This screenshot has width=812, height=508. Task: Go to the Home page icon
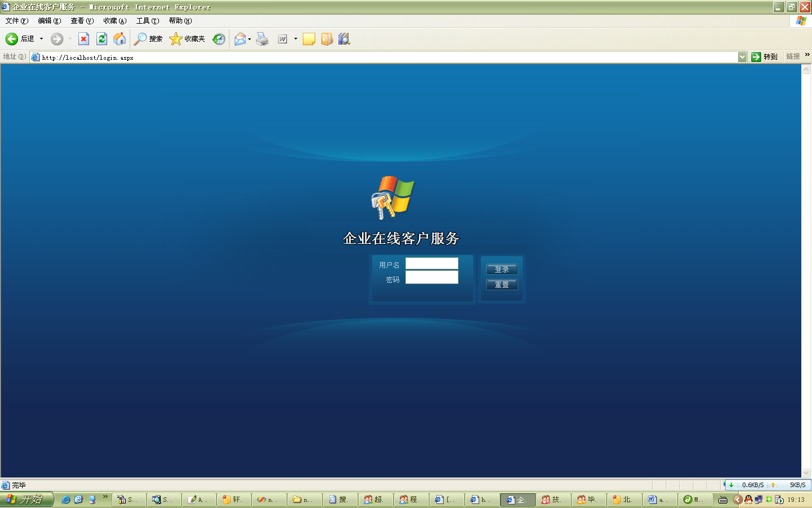pos(120,39)
